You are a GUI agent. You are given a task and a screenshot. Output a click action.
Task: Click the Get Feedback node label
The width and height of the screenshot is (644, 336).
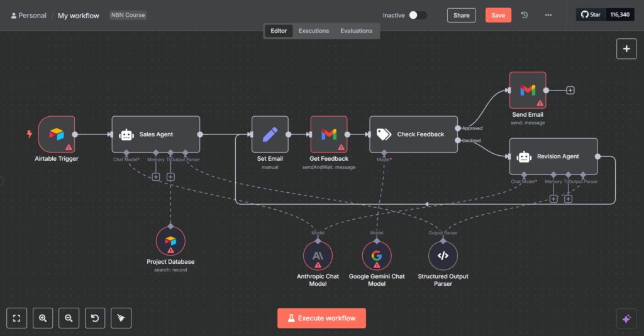pos(329,158)
